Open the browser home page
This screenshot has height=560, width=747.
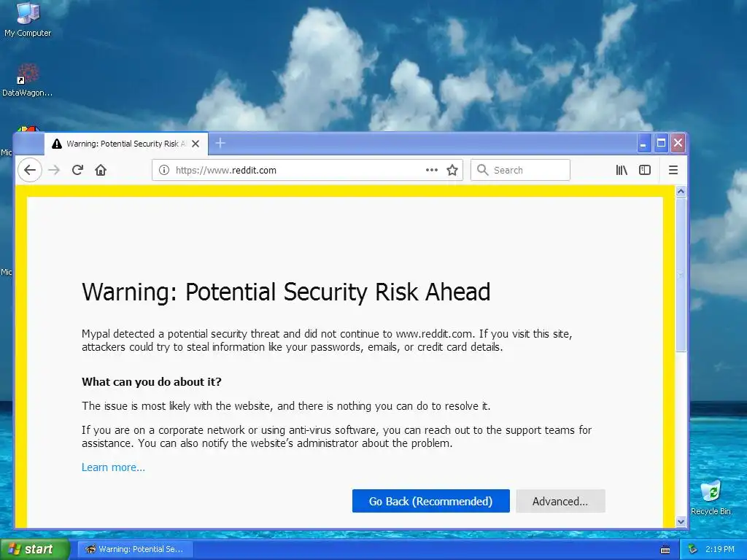coord(101,170)
